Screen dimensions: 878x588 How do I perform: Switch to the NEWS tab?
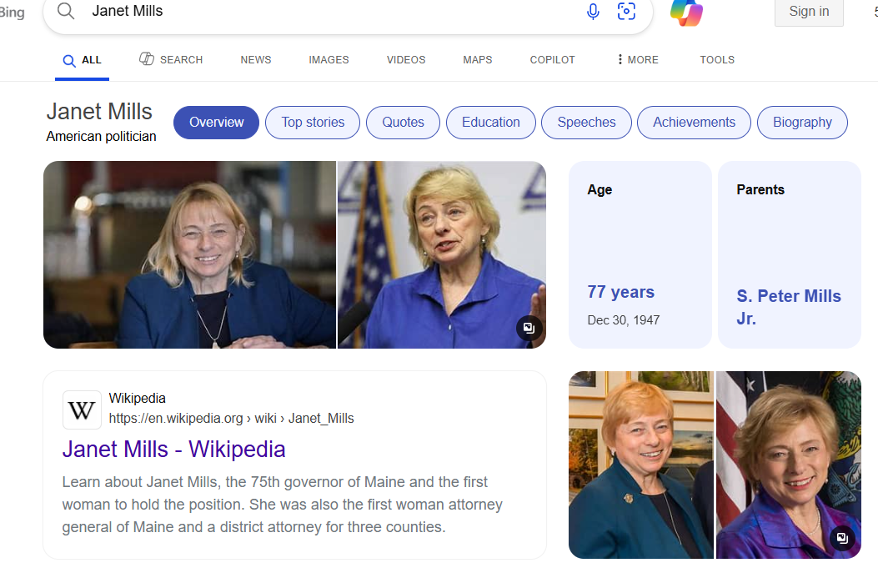[x=256, y=60]
